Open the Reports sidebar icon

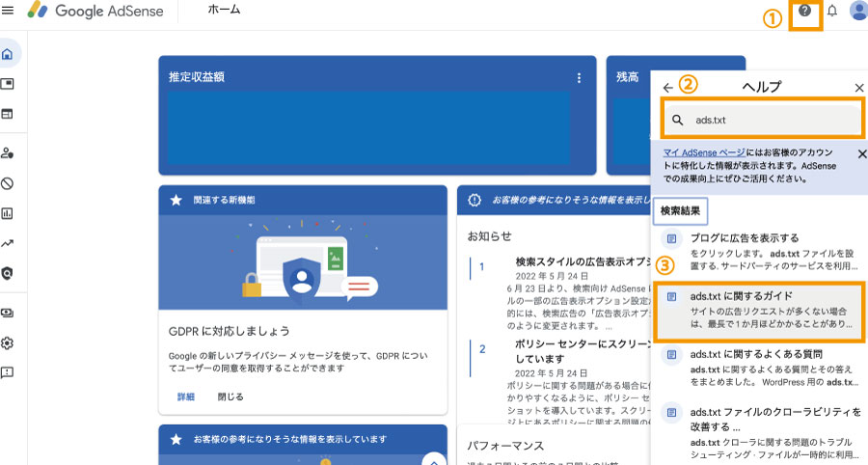pos(7,213)
